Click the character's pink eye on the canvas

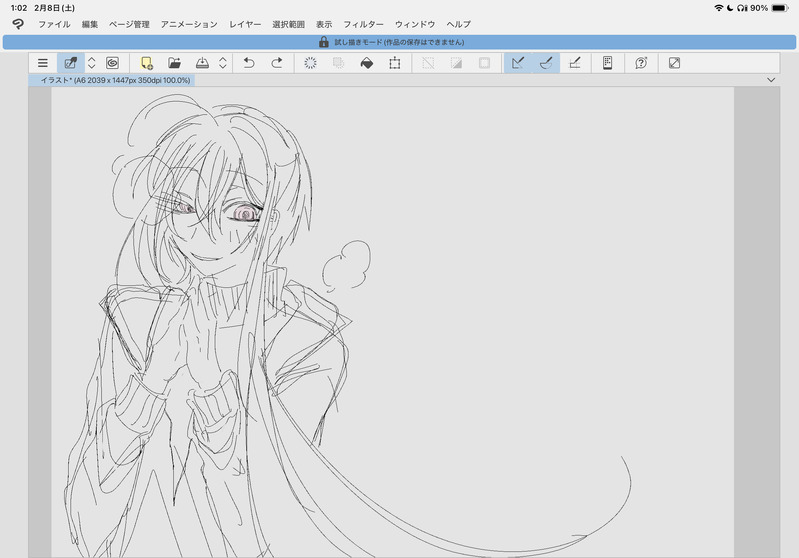[x=245, y=213]
